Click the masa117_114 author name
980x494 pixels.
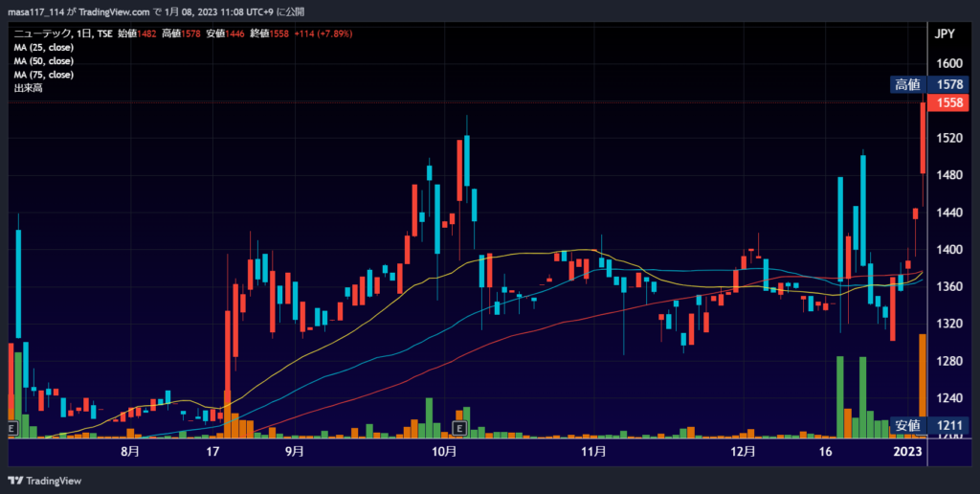36,11
